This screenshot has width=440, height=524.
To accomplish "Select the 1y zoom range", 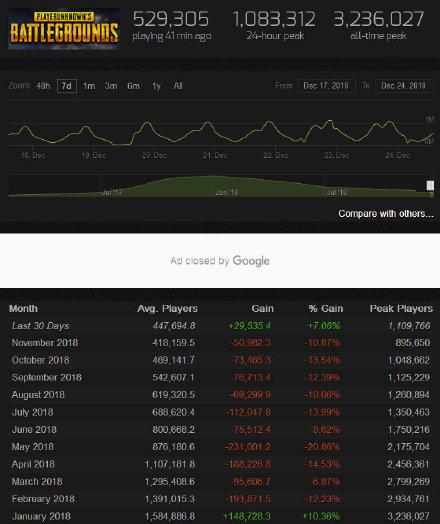I will pyautogui.click(x=156, y=86).
